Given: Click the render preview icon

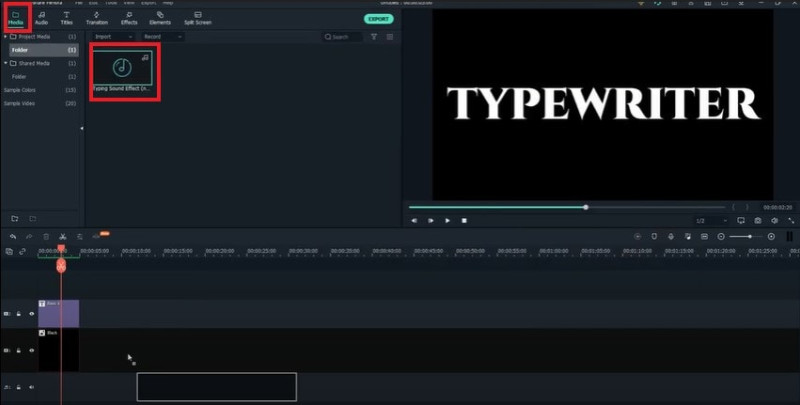Looking at the screenshot, I should pyautogui.click(x=637, y=237).
